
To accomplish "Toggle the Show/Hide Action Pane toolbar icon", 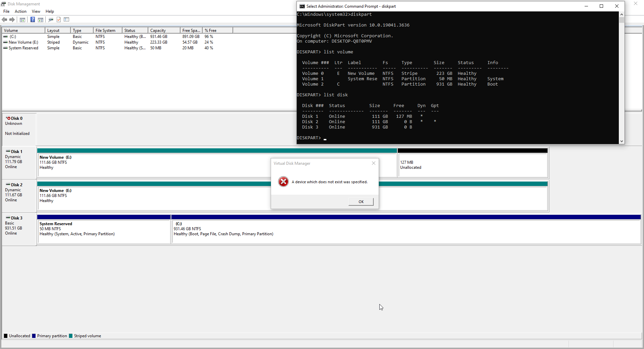I will click(x=41, y=20).
